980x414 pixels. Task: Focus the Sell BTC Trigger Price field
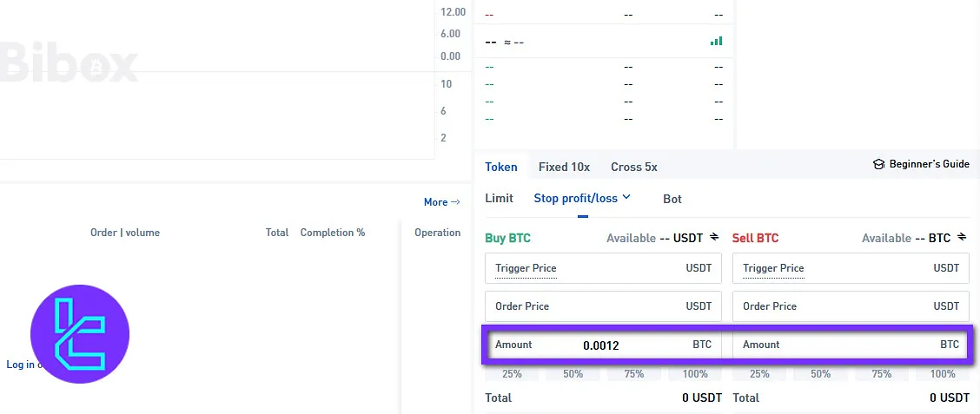(851, 268)
